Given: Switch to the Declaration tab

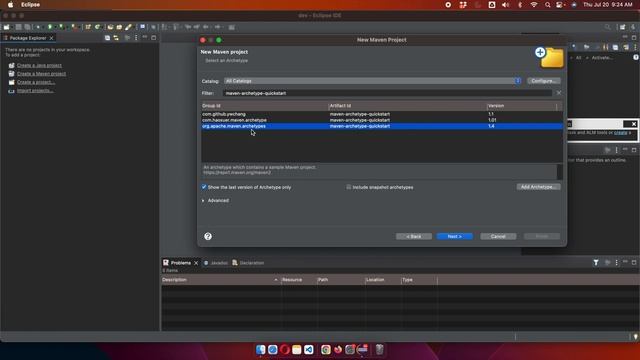Looking at the screenshot, I should point(248,263).
